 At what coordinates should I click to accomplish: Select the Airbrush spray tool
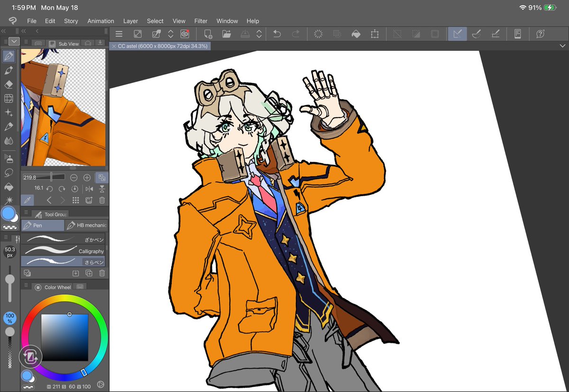[9, 158]
